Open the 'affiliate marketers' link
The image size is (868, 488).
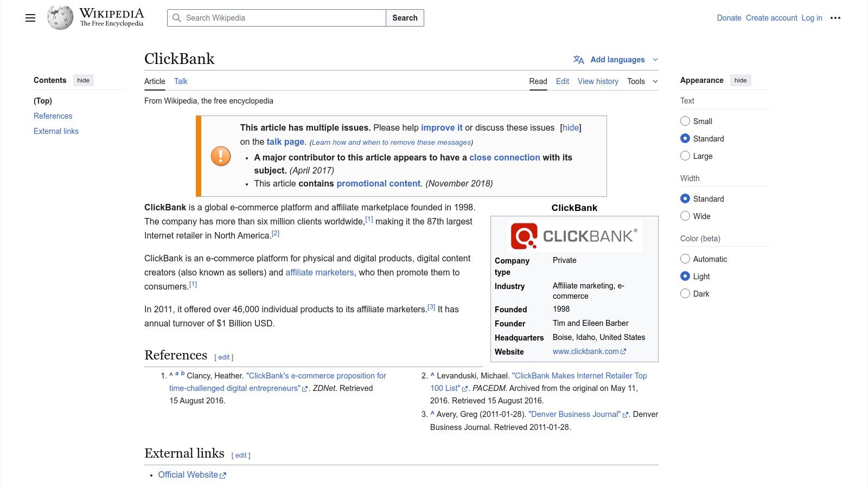(x=320, y=272)
